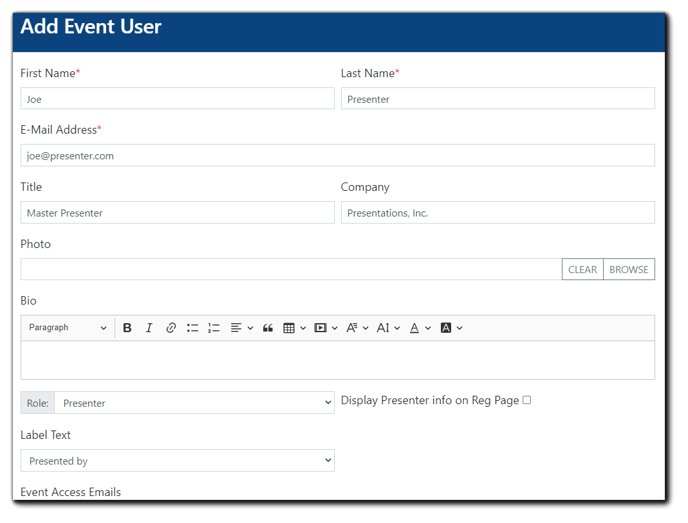Click into the Company input field
This screenshot has height=523, width=688.
pyautogui.click(x=497, y=213)
